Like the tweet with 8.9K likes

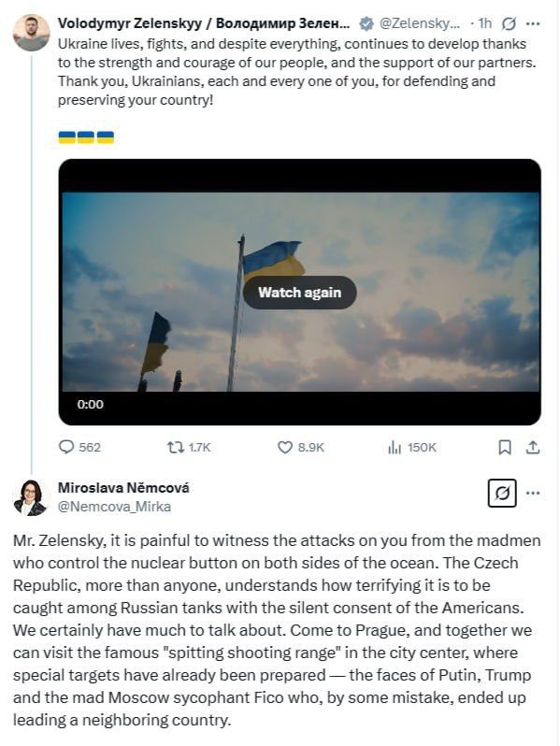point(301,447)
